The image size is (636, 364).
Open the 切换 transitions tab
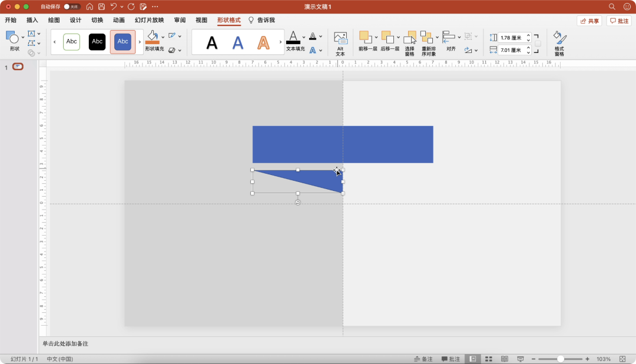97,20
